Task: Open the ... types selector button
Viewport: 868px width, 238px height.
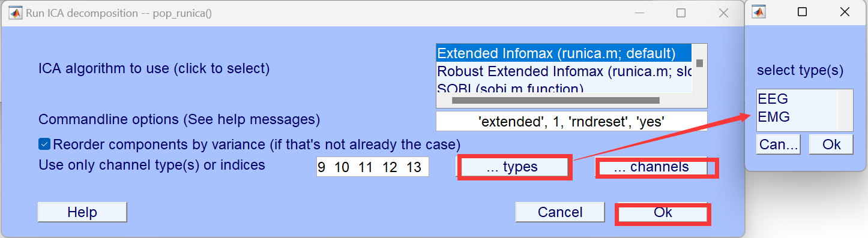Action: pos(512,167)
